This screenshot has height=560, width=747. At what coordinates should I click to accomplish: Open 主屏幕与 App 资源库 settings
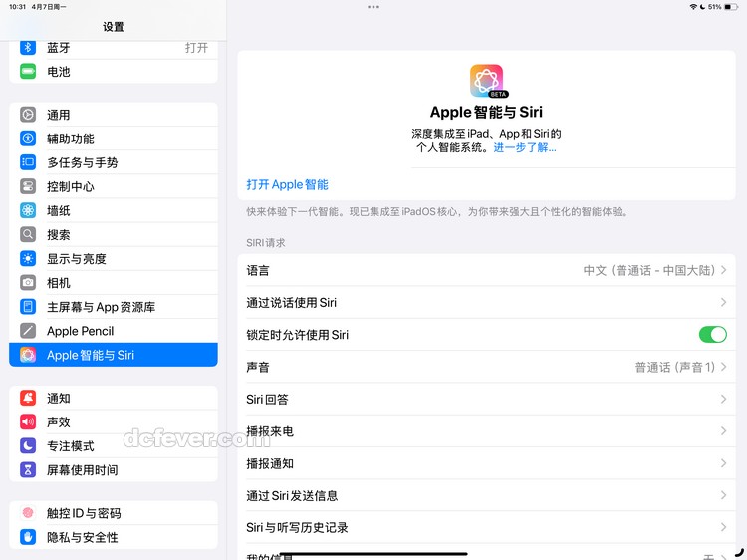(114, 307)
